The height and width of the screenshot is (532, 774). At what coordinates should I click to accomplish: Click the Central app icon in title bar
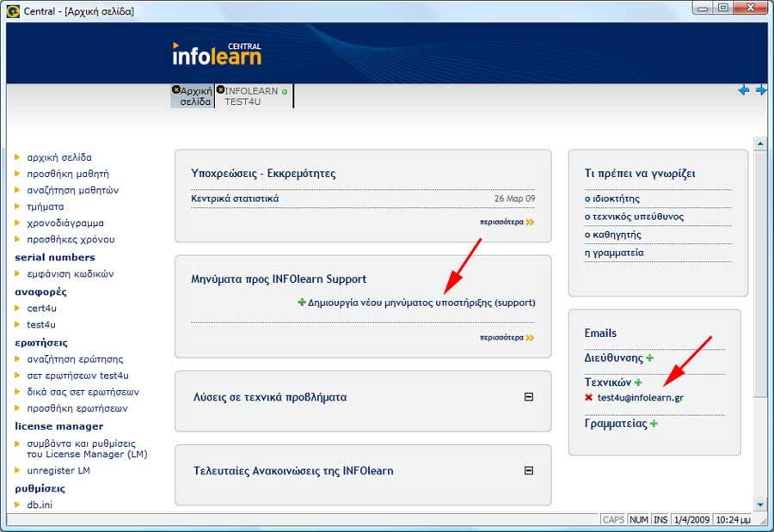click(13, 11)
